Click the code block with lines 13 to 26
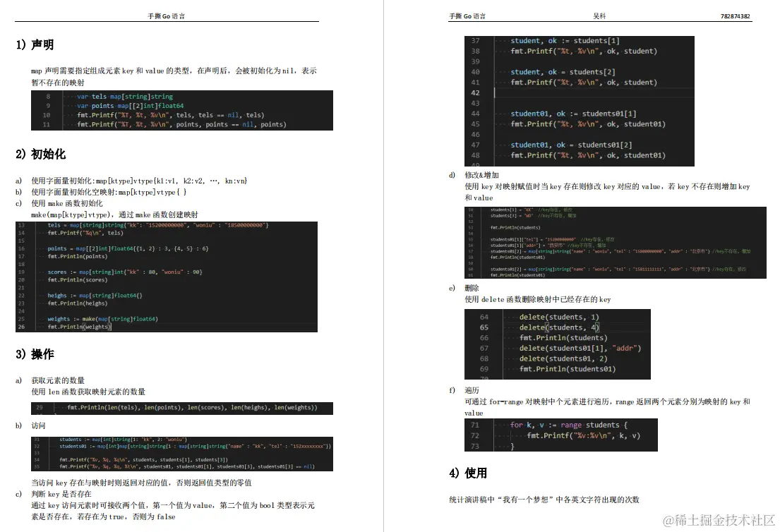The image size is (780, 532). coord(167,277)
